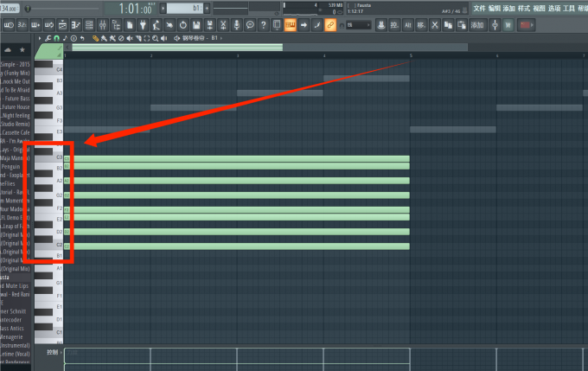The width and height of the screenshot is (588, 371).
Task: Open the export render icon beside save
Action: click(x=209, y=25)
